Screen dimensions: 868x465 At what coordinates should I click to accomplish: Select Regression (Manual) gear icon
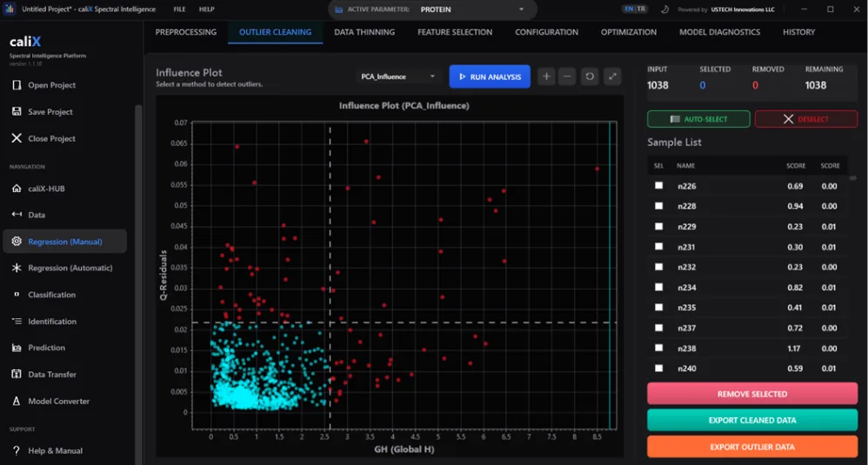coord(17,242)
